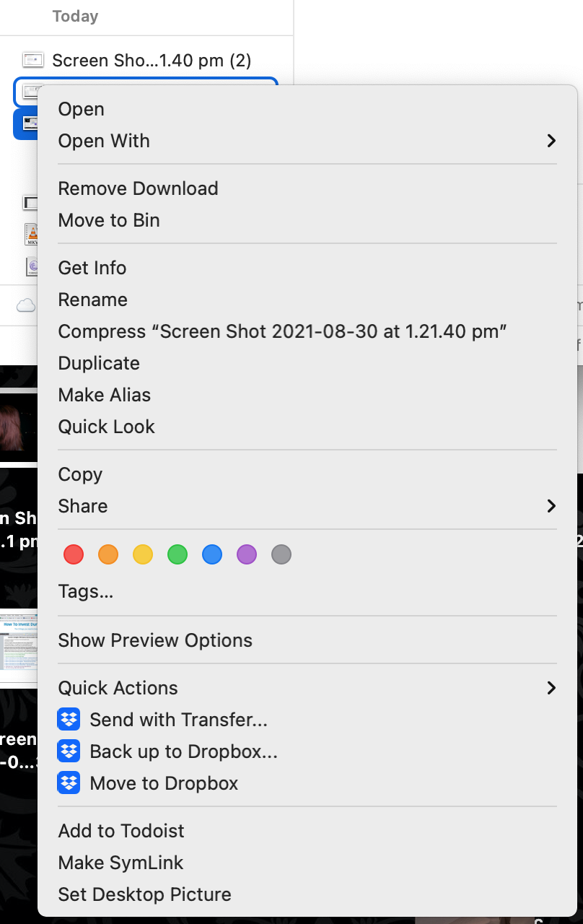Click the Dropbox icon beside Back up to Dropbox
The width and height of the screenshot is (583, 924).
tap(69, 751)
